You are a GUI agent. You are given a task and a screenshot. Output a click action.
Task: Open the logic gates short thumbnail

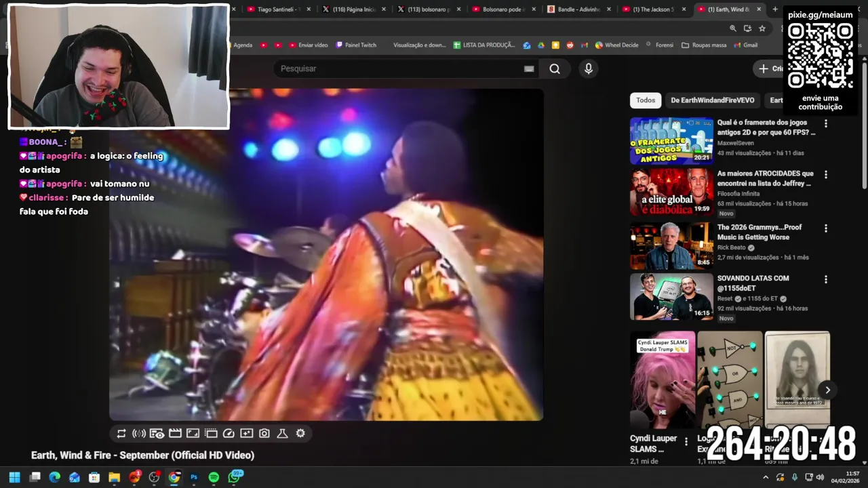[x=730, y=380]
